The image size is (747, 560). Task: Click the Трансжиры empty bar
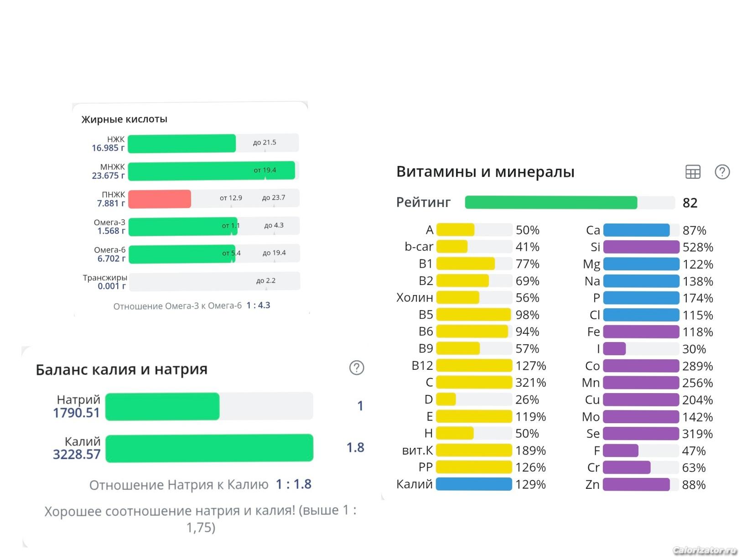214,281
